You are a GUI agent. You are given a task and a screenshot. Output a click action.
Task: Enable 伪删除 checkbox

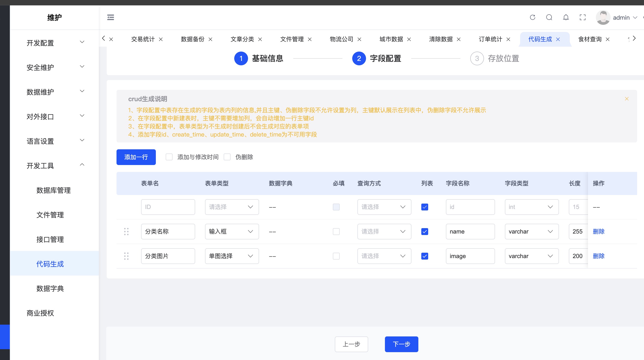tap(227, 157)
